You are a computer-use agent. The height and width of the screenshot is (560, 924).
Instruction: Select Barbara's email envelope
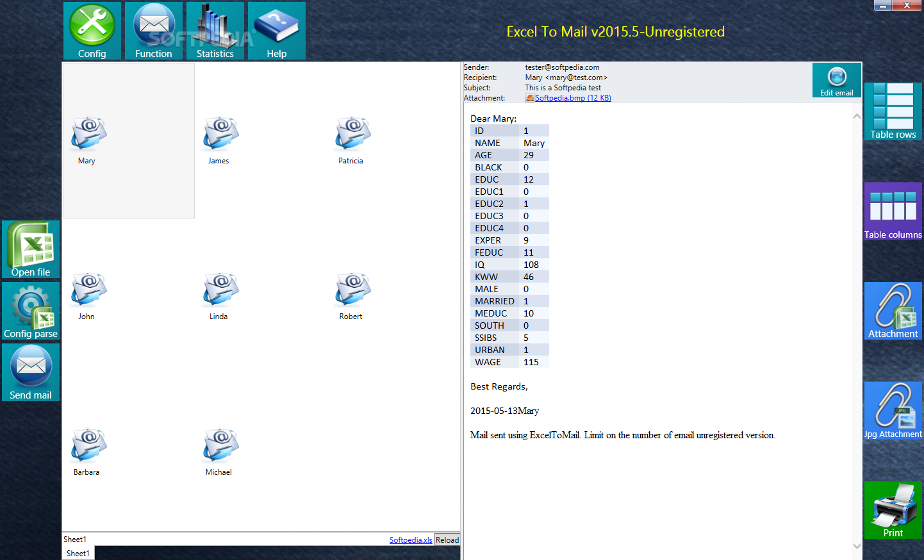point(88,445)
